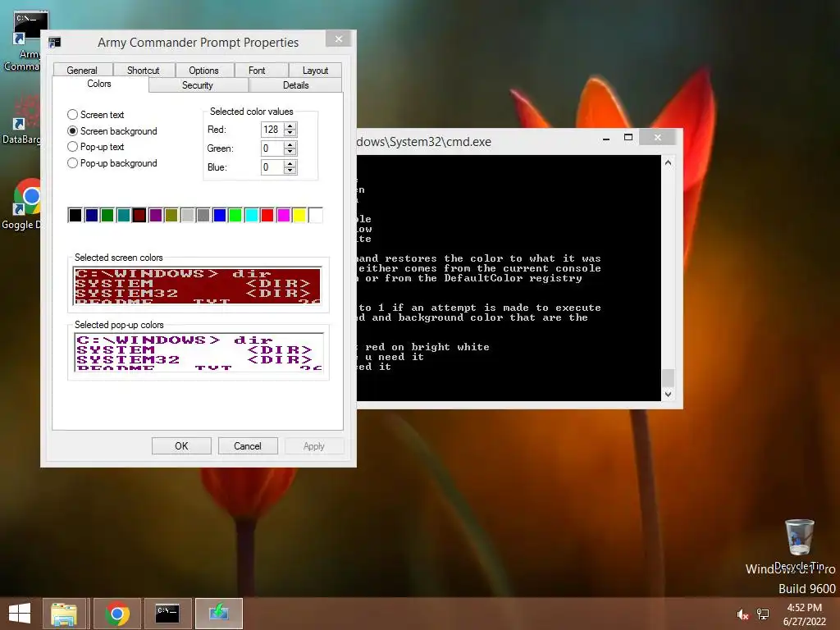Click the Selected screen colors preview
The width and height of the screenshot is (840, 630).
coord(198,285)
